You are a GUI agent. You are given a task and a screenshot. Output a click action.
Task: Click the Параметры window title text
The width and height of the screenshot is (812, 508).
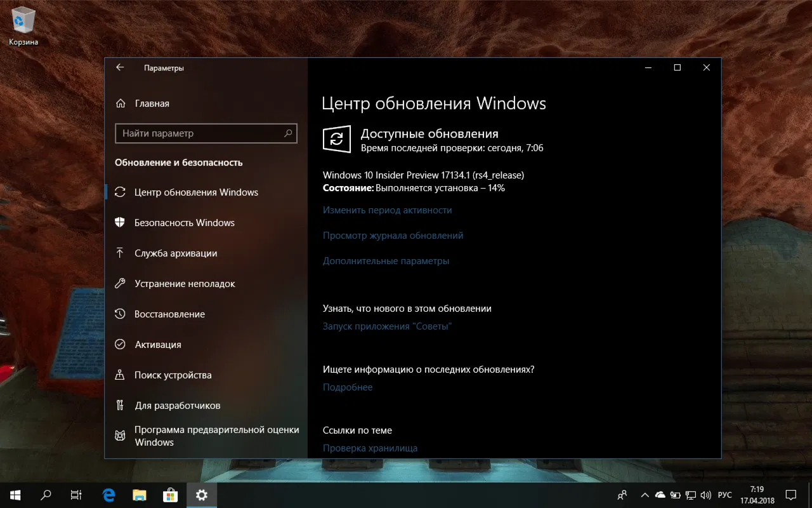164,68
